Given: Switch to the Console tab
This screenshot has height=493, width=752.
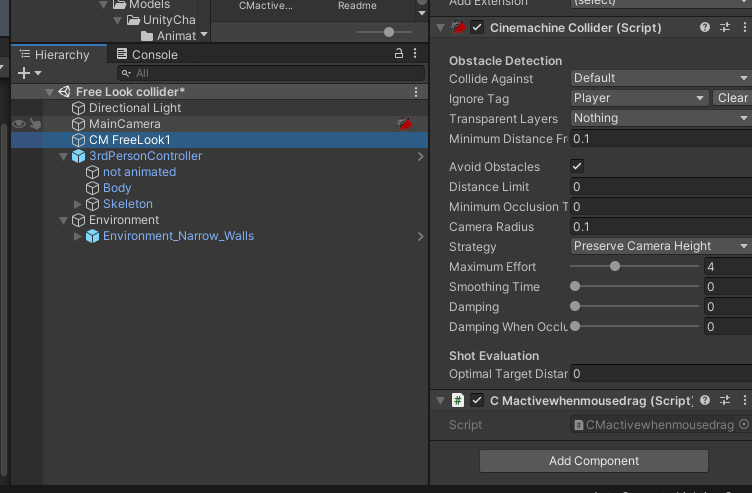Looking at the screenshot, I should (x=147, y=55).
